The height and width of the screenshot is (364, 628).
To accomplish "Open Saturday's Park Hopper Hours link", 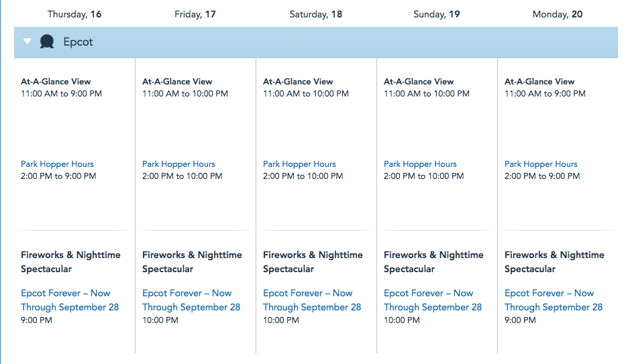I will (x=299, y=164).
